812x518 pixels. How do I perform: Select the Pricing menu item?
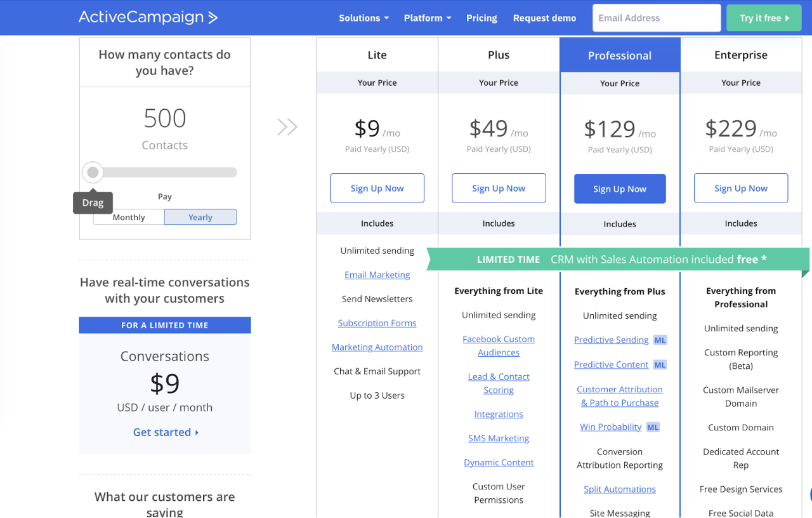tap(481, 18)
